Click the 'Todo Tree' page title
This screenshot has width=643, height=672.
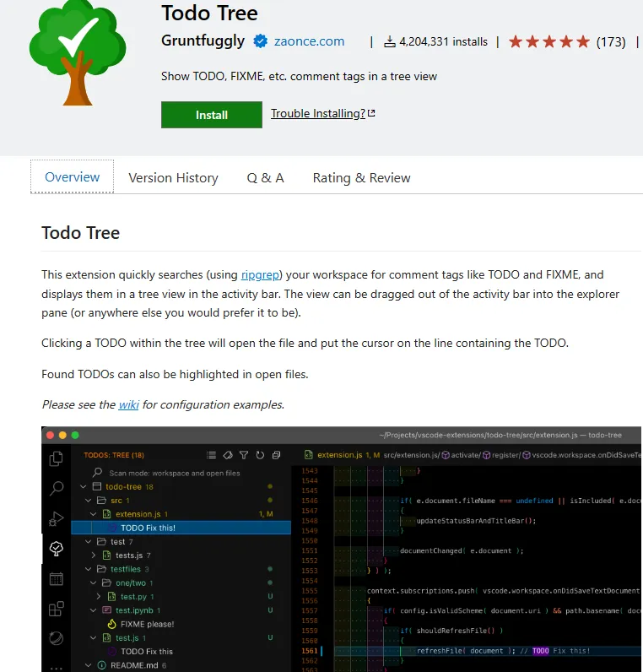pos(209,13)
